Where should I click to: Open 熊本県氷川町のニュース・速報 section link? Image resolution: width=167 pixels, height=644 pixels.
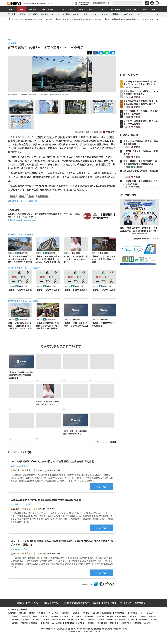24,301
